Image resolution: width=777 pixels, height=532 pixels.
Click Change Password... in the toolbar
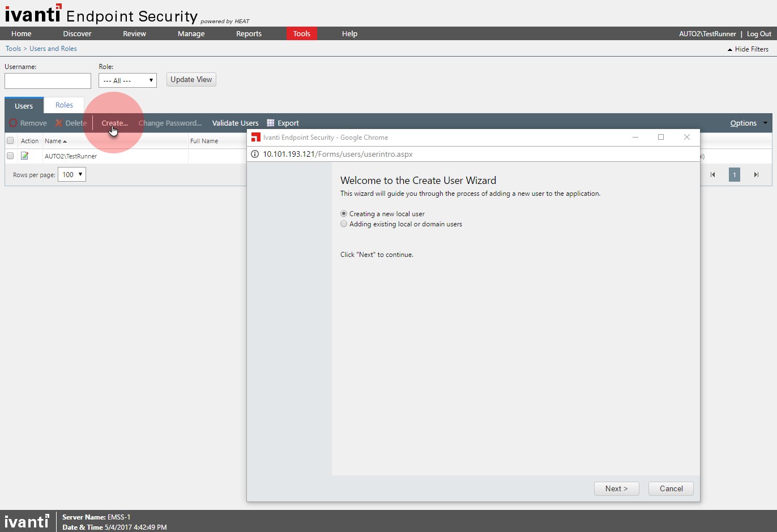[170, 123]
